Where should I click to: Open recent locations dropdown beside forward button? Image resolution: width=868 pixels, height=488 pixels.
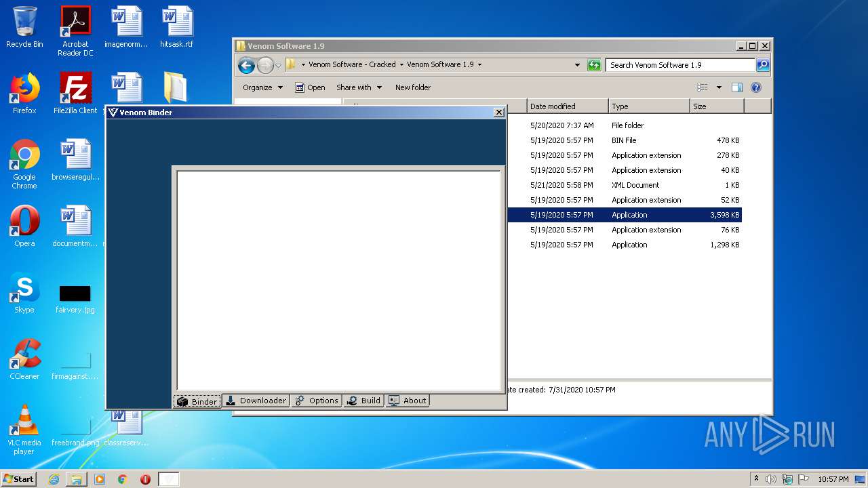point(278,66)
